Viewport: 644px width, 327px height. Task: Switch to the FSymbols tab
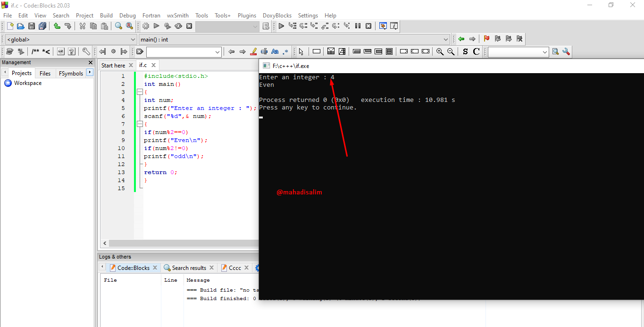[71, 73]
